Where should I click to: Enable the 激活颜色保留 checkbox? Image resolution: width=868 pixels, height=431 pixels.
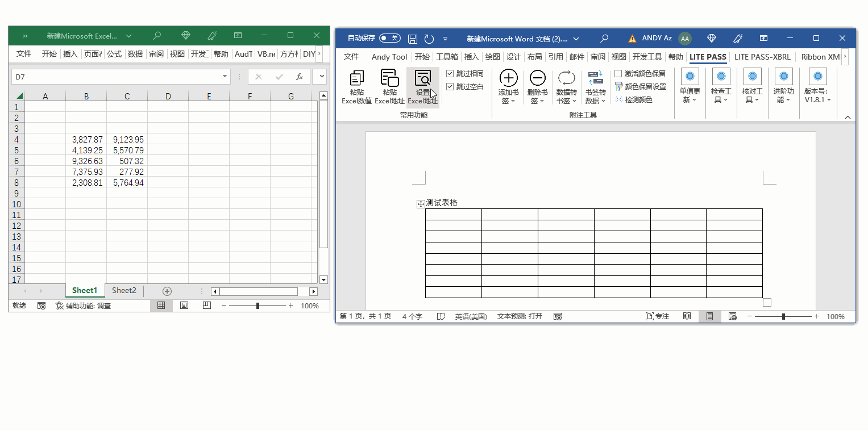[618, 74]
